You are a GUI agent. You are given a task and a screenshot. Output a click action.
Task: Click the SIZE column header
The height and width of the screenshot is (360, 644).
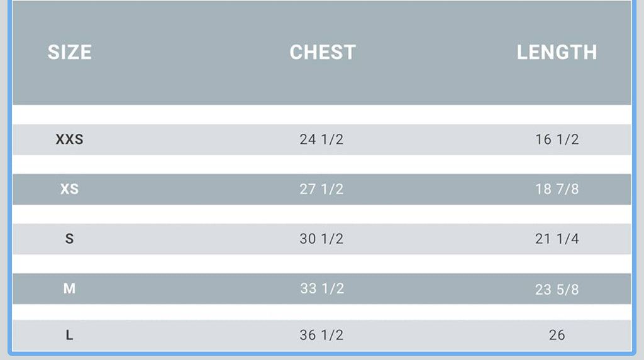pyautogui.click(x=69, y=52)
